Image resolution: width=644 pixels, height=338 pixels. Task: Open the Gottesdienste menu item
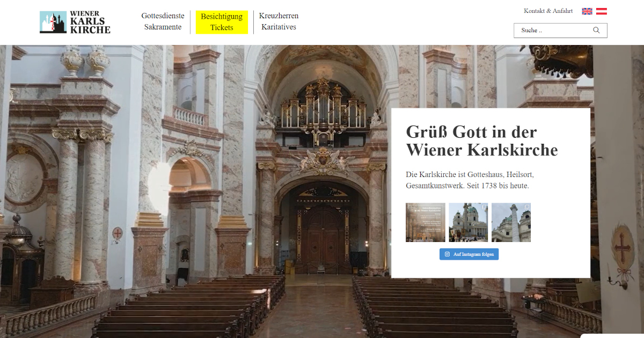[163, 16]
